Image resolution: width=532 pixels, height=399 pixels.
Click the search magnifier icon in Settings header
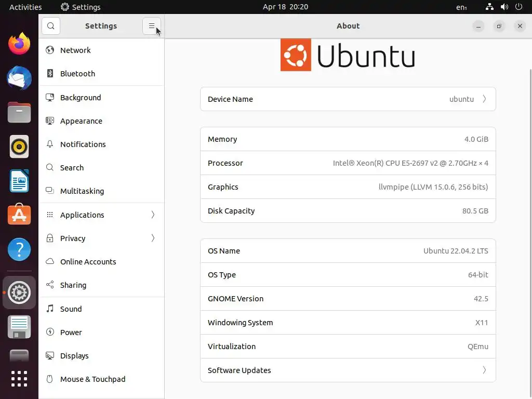[x=51, y=26]
